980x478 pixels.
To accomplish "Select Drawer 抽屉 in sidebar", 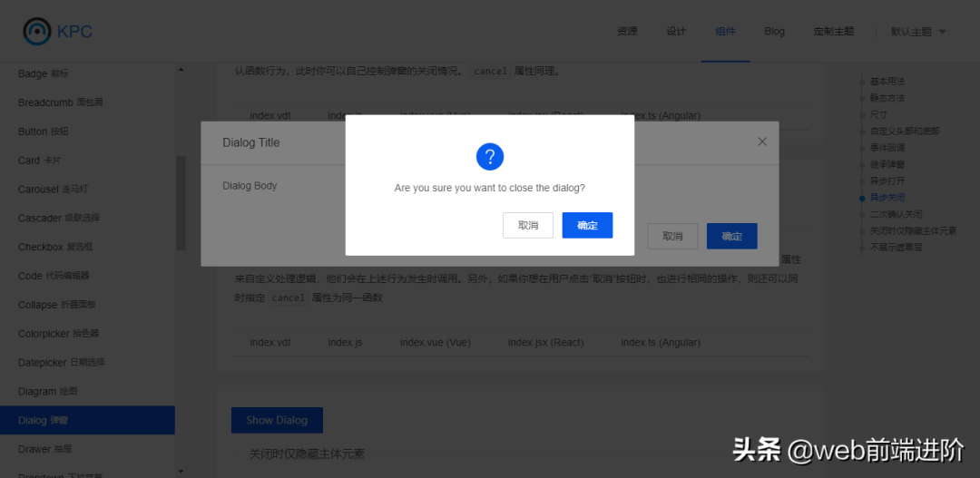I will pyautogui.click(x=87, y=449).
